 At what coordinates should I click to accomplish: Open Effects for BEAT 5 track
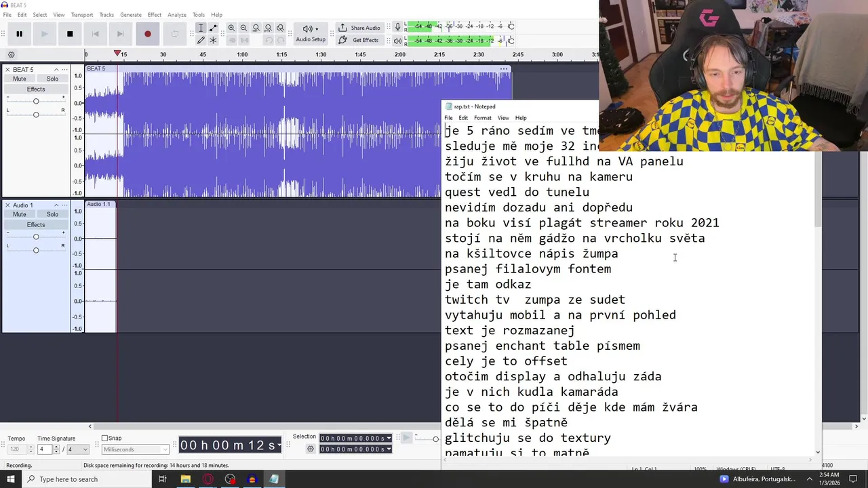click(36, 89)
